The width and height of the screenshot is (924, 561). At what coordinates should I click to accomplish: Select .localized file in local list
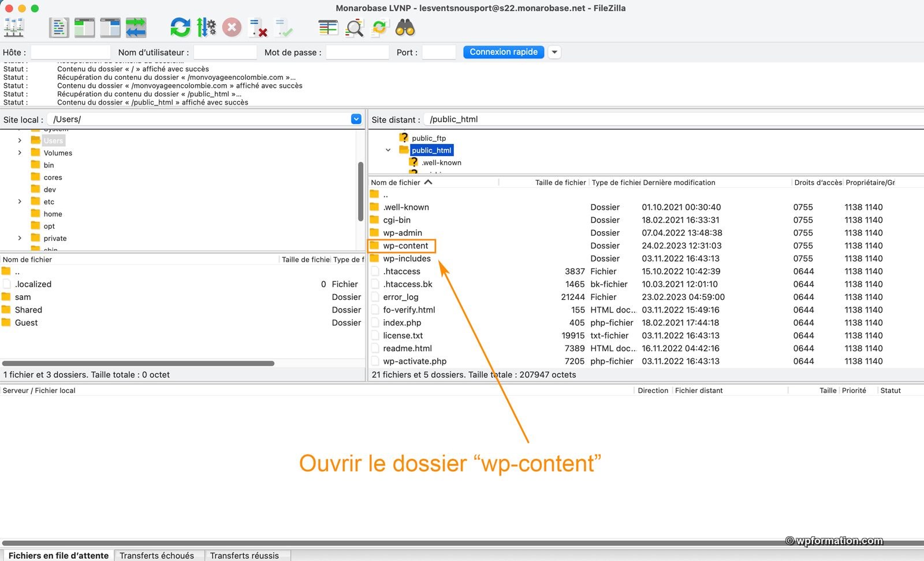tap(33, 284)
